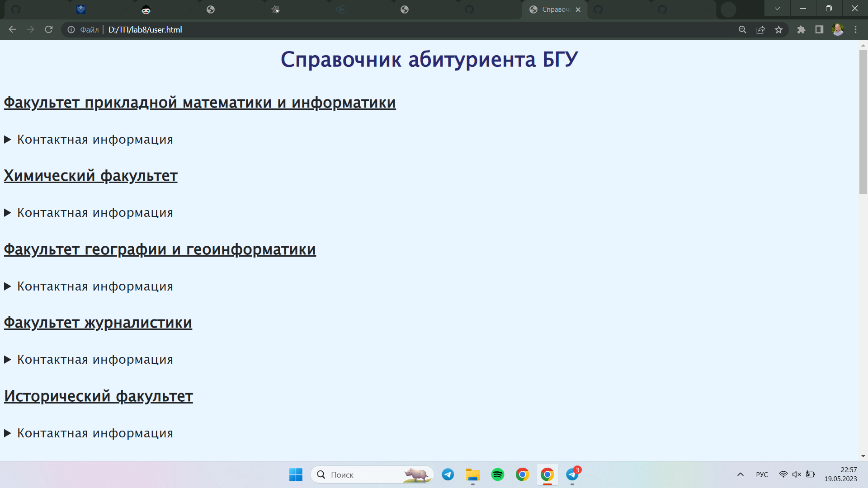The image size is (868, 488).
Task: Open Spotify from the taskbar
Action: click(498, 474)
